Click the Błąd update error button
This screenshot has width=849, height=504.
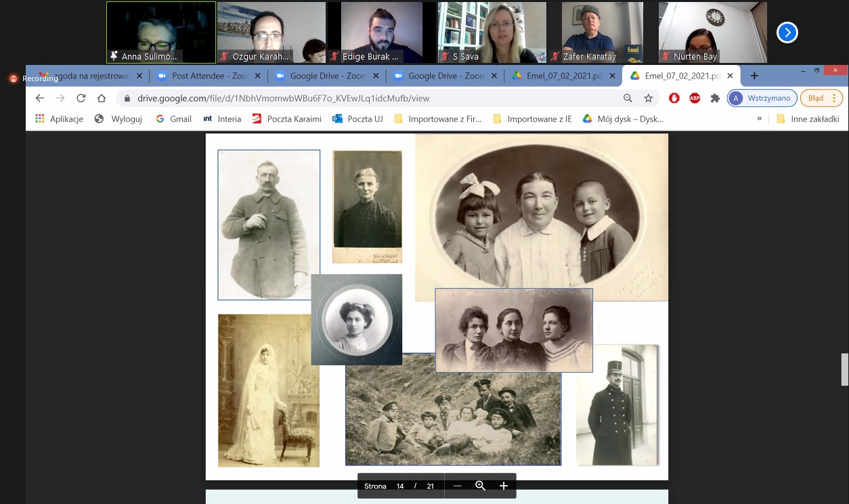[821, 98]
